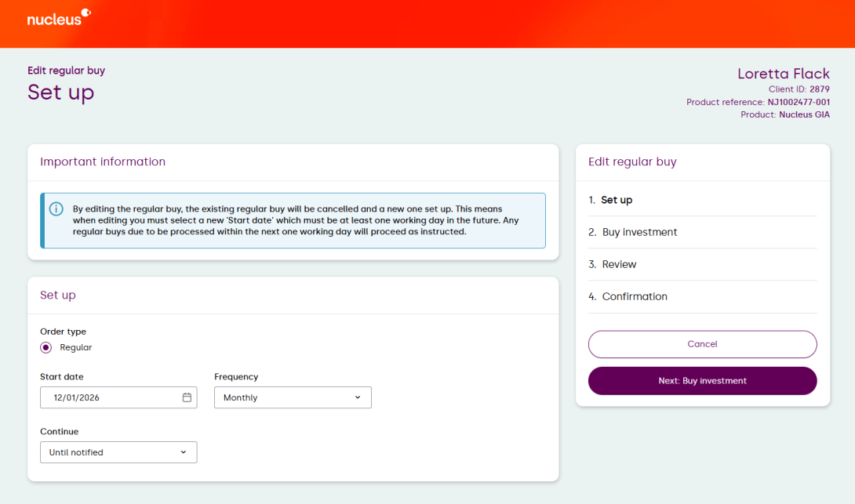Open the Start date calendar picker icon
Screen dimensions: 855x504
[x=187, y=397]
